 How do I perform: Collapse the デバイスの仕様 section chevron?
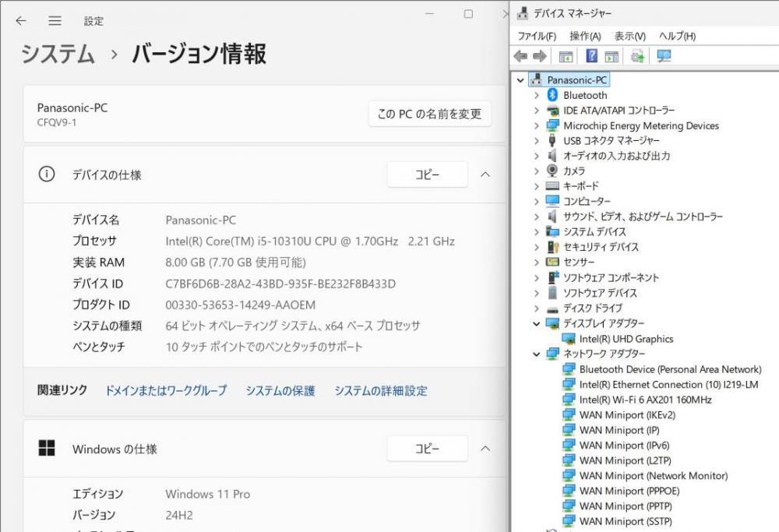point(485,174)
